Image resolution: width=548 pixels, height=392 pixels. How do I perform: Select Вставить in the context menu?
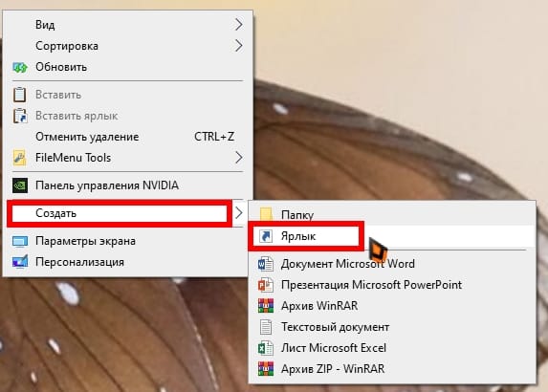pyautogui.click(x=127, y=95)
